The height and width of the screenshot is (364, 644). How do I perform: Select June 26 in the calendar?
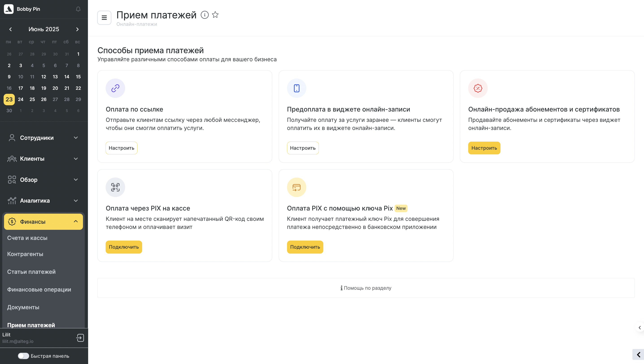point(44,99)
